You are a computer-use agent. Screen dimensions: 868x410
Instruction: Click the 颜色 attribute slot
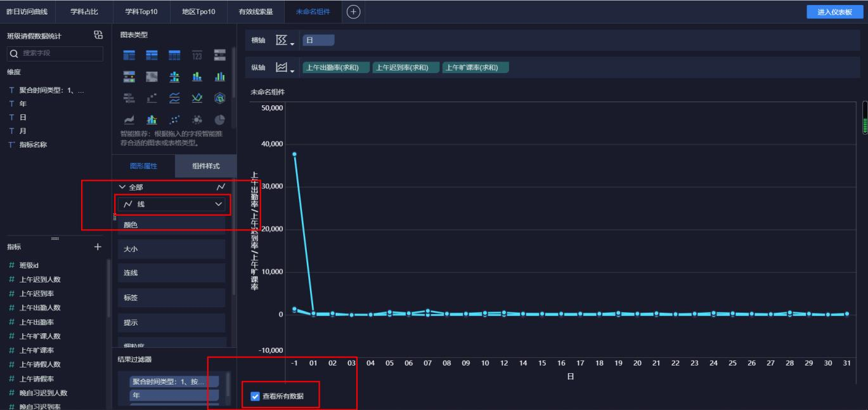point(172,225)
